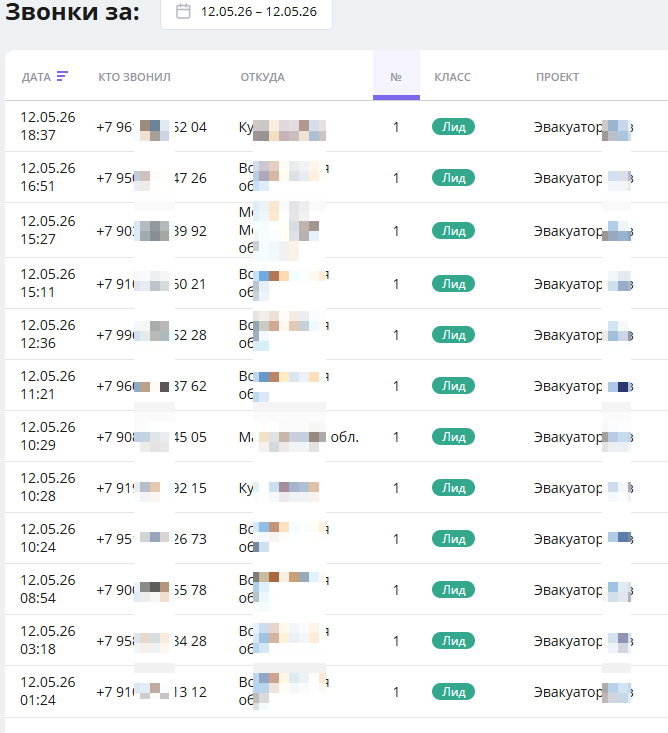
Task: Click phone number ending 26 73
Action: coord(151,539)
